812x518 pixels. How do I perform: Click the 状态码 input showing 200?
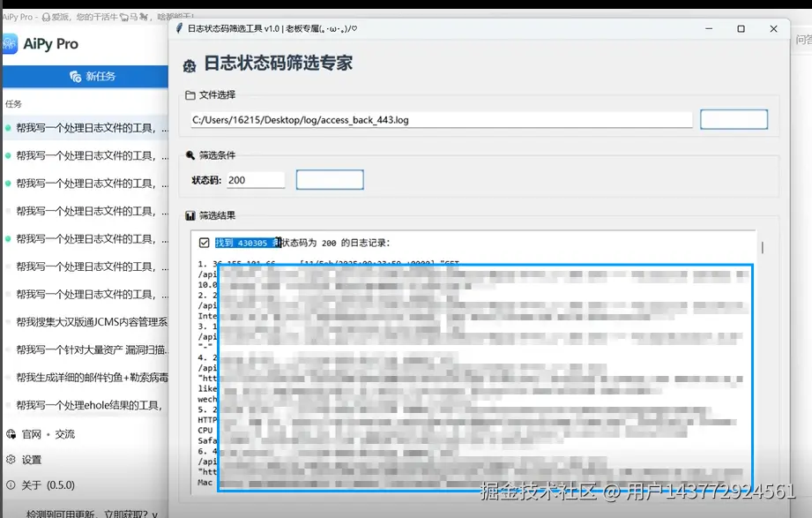pos(256,180)
